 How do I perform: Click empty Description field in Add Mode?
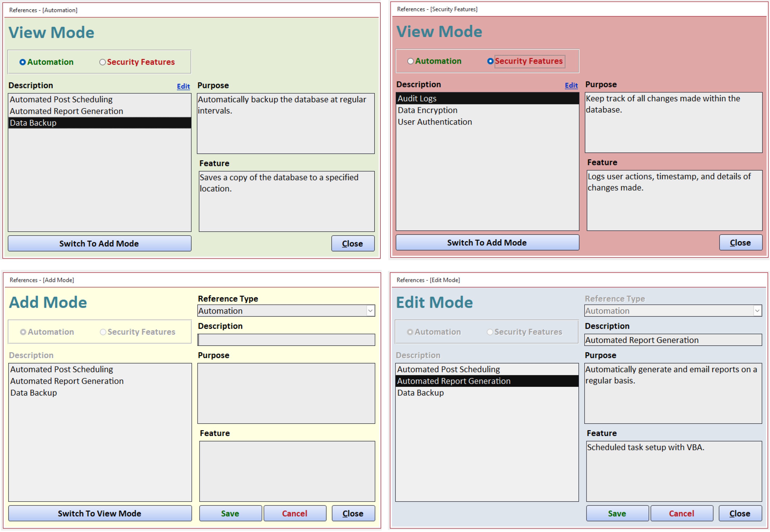[286, 340]
